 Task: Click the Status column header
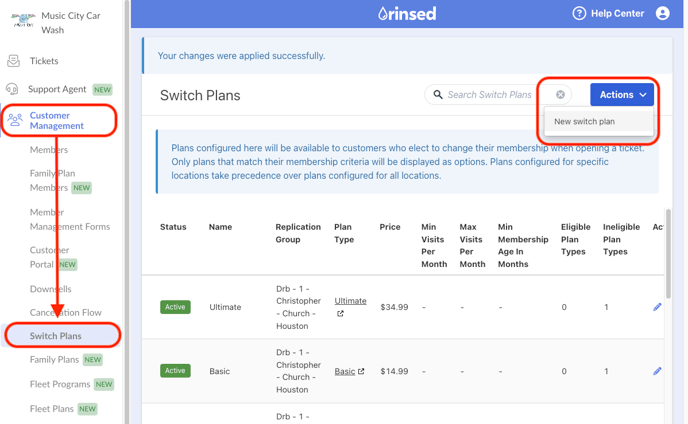(173, 227)
